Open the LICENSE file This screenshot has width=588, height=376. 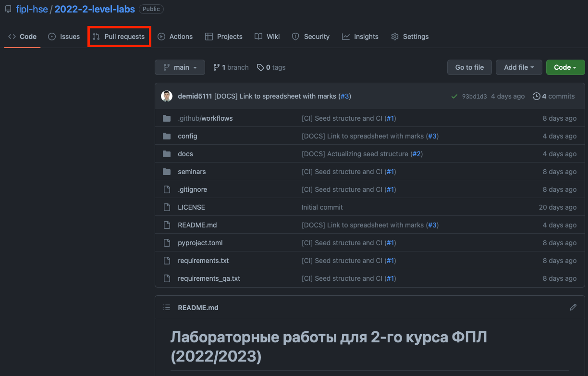click(x=191, y=207)
